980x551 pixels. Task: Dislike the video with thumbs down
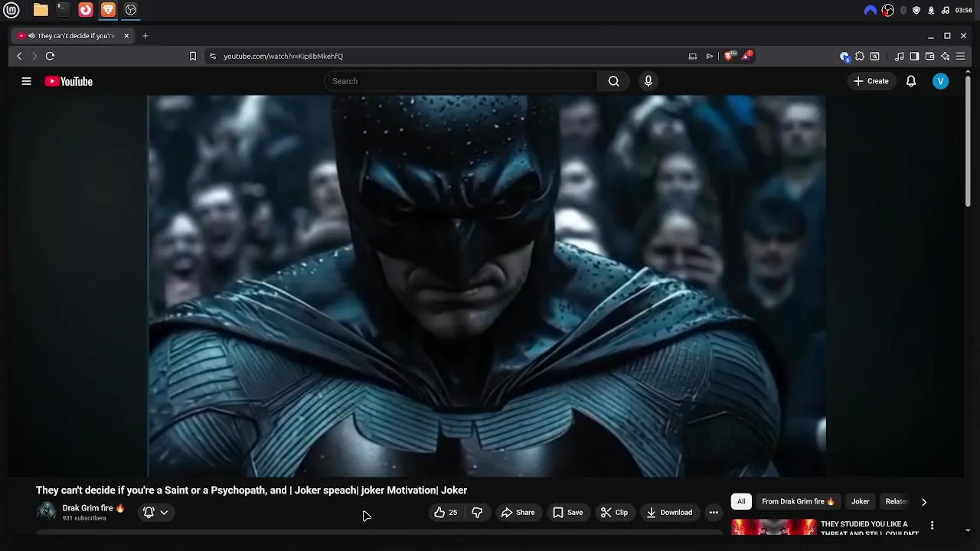coord(477,513)
